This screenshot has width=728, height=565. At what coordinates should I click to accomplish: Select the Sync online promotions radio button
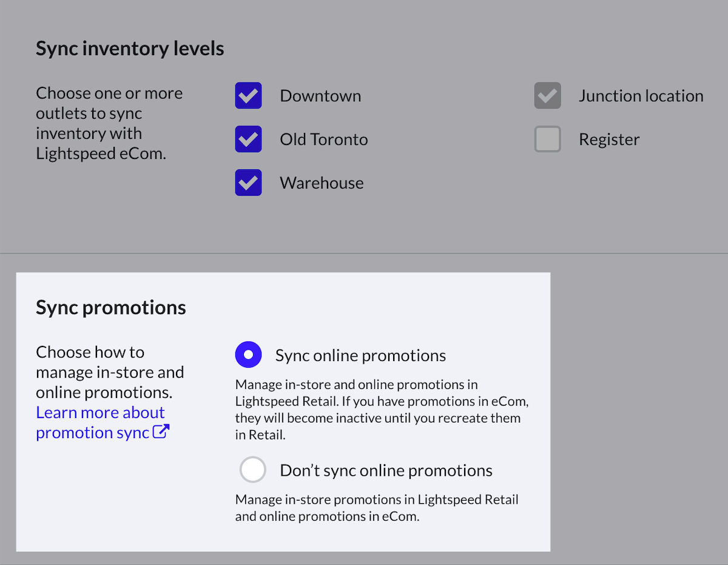click(248, 355)
